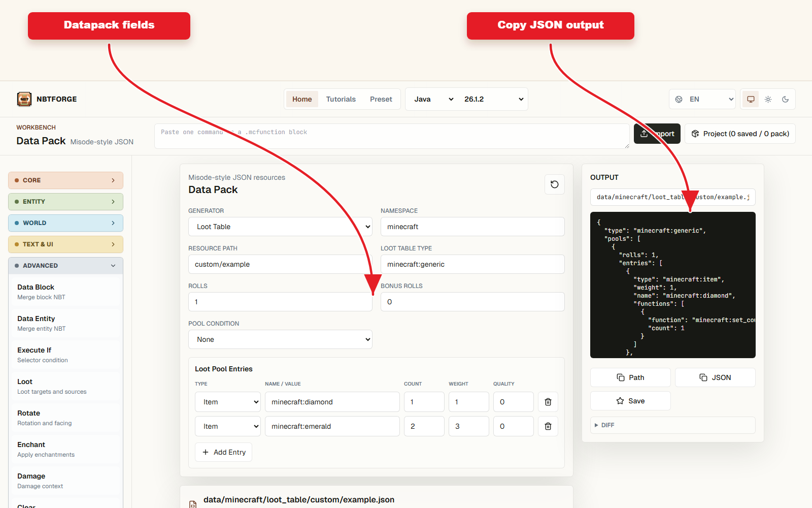Edit the minecraft:diamond name field
The width and height of the screenshot is (812, 508).
click(332, 402)
